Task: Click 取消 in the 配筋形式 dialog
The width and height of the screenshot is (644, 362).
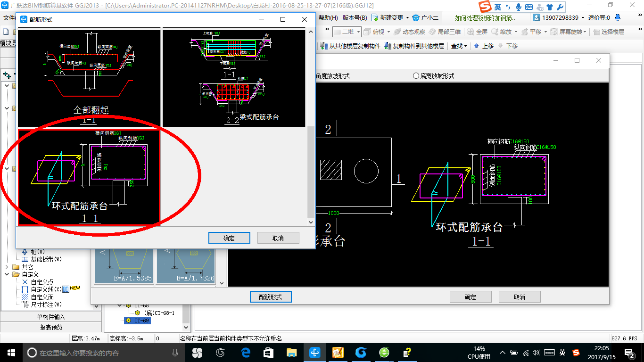Action: coord(278,238)
